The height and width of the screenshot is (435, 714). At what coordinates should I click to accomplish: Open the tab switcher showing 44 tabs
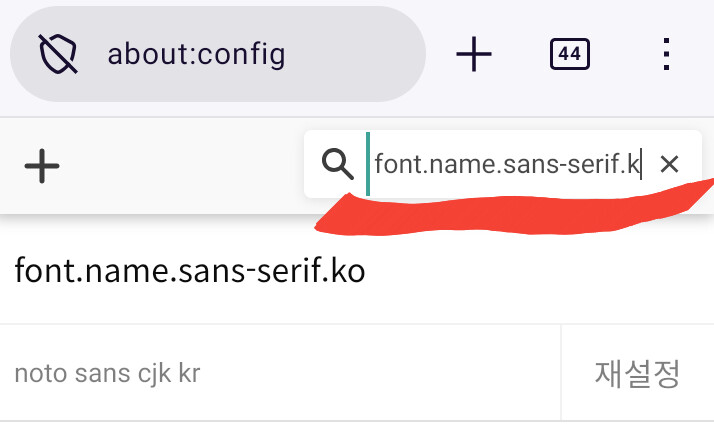570,54
